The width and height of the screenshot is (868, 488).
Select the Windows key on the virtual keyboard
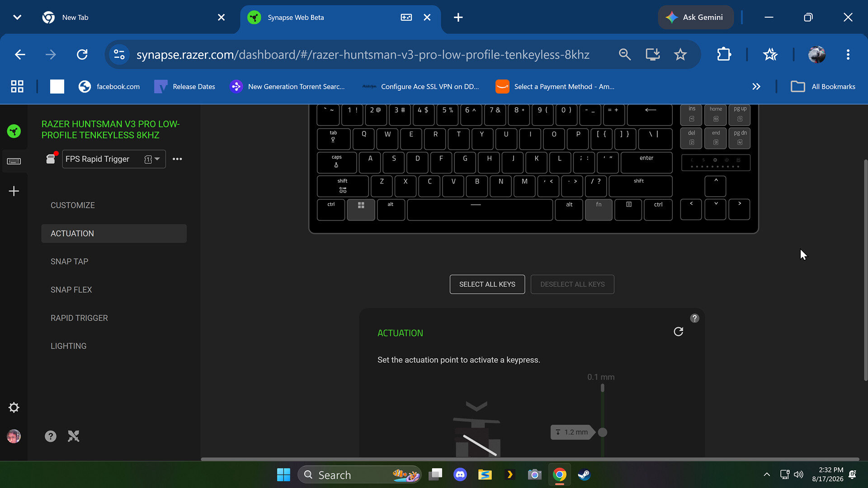click(x=361, y=210)
